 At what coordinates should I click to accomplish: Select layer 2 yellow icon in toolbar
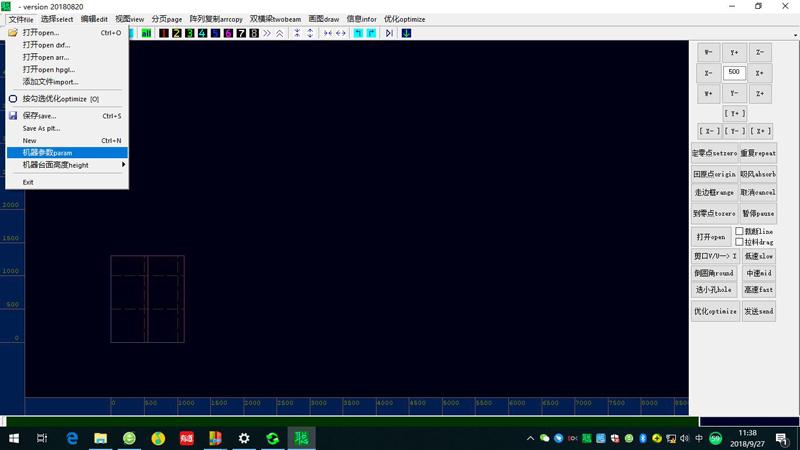pos(177,33)
